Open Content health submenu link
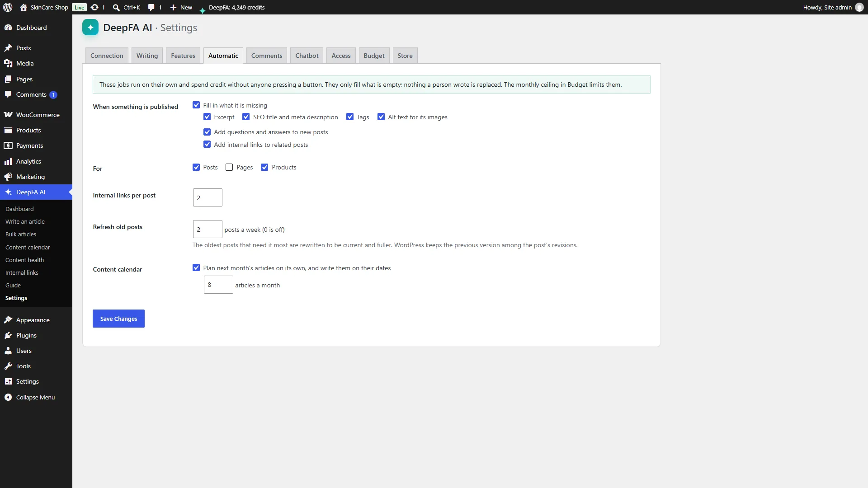Image resolution: width=868 pixels, height=488 pixels. pos(24,260)
